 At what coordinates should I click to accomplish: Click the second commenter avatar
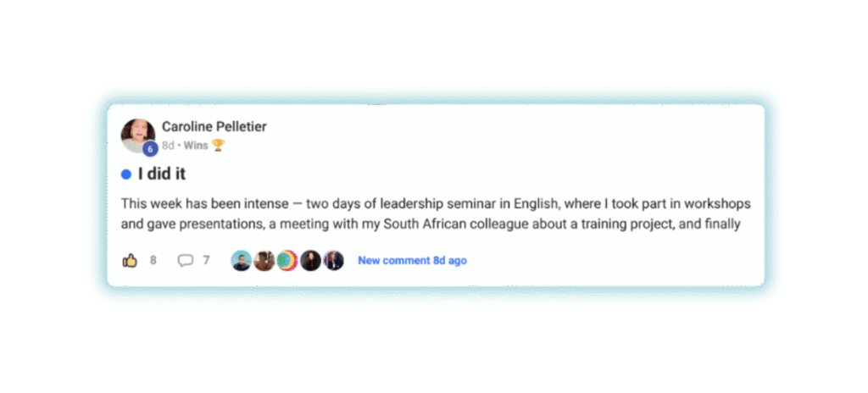tap(264, 260)
